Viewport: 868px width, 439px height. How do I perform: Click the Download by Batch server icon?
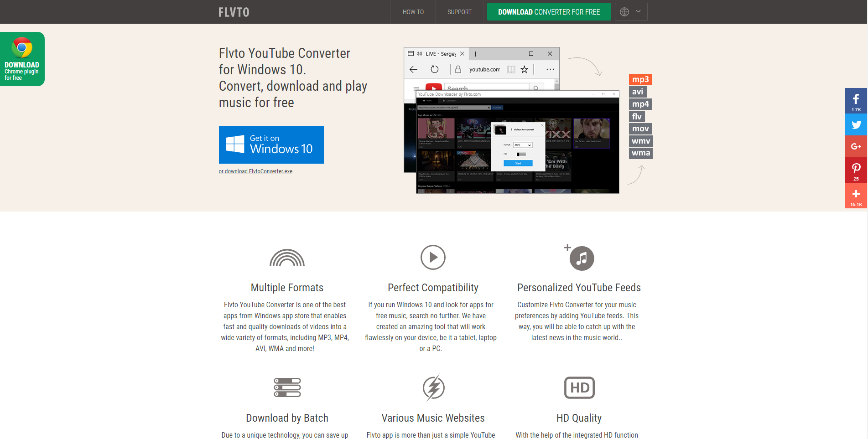(x=287, y=387)
